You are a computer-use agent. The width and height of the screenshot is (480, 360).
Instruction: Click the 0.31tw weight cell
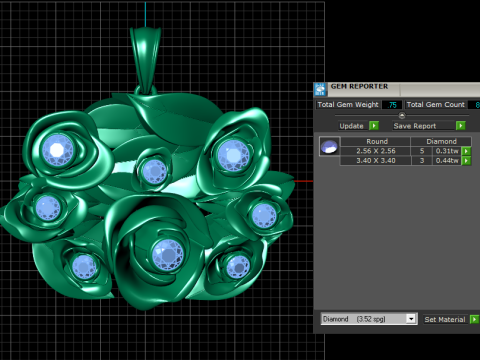coord(447,151)
